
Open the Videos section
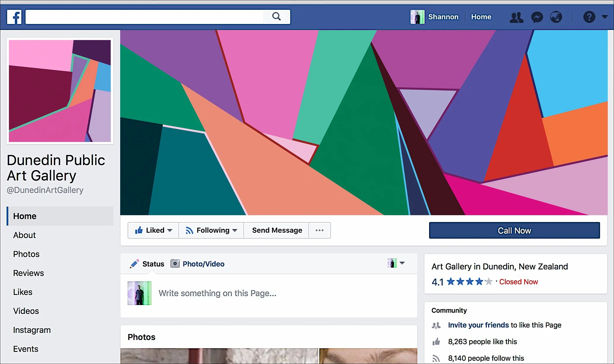pyautogui.click(x=26, y=311)
